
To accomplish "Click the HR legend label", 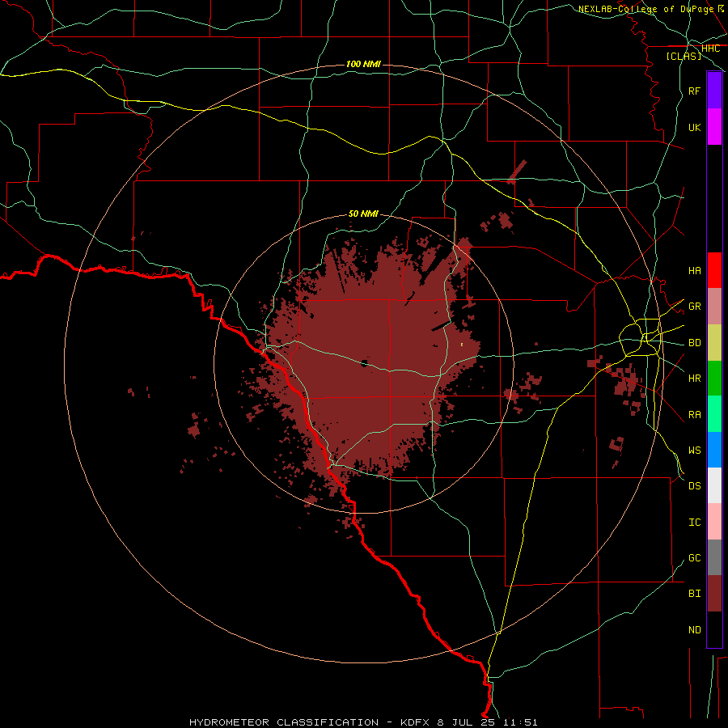I will pyautogui.click(x=694, y=379).
